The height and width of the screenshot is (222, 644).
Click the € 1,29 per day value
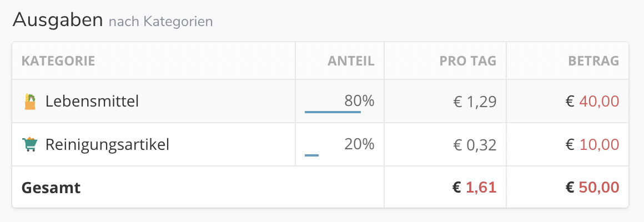coord(475,102)
